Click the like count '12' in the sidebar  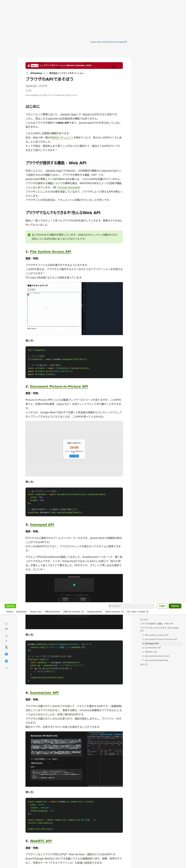coord(6,629)
